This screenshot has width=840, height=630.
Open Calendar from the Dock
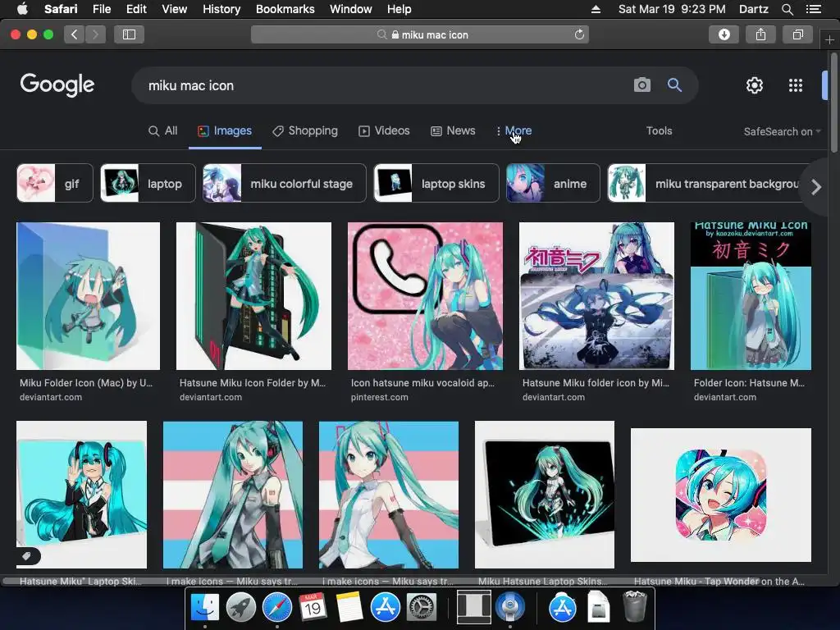pos(313,606)
